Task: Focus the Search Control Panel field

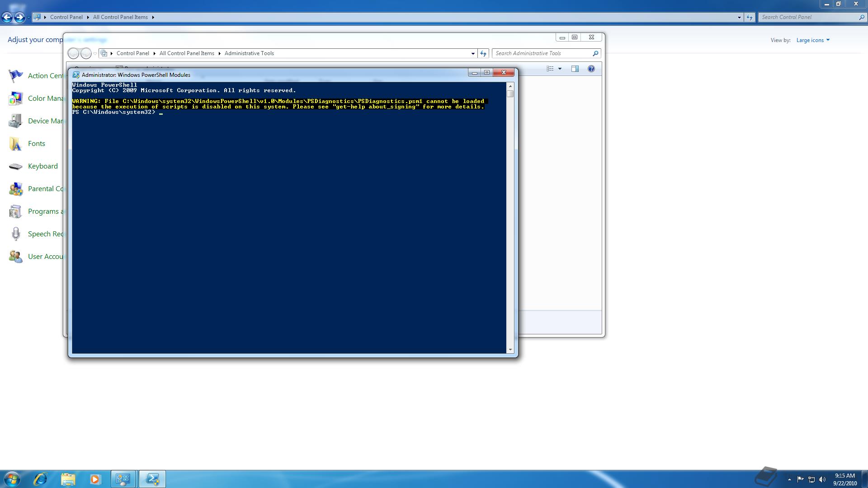Action: [808, 17]
